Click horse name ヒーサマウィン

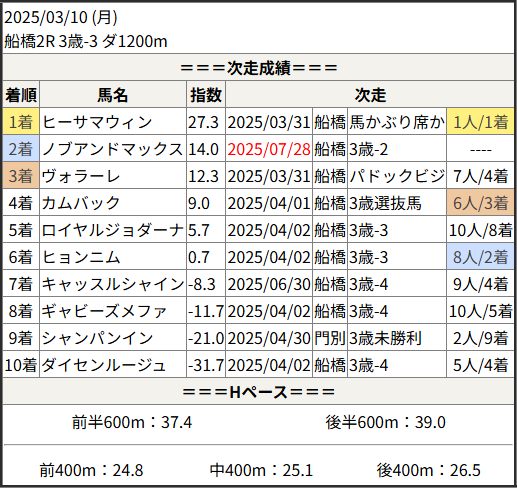coord(97,122)
